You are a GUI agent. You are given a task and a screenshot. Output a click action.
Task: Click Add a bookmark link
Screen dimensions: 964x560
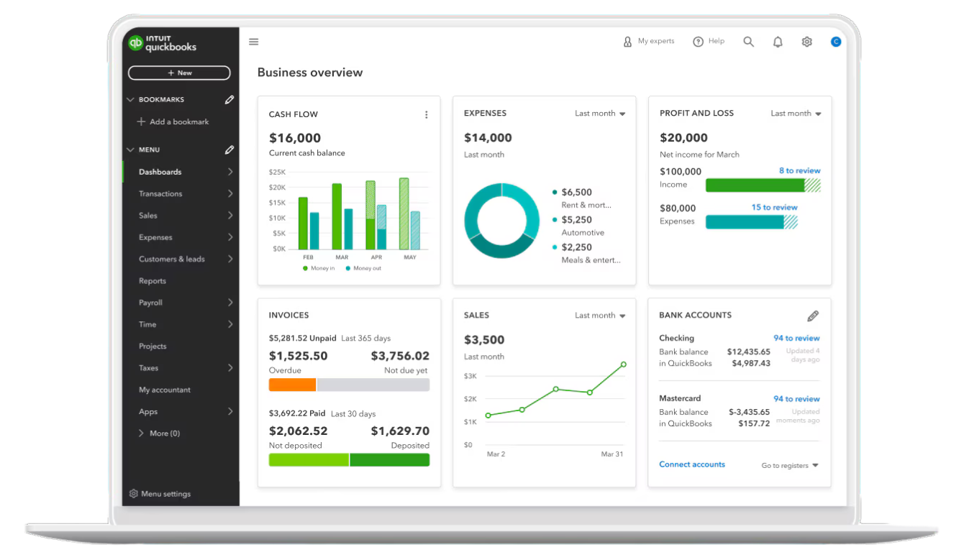pos(179,122)
